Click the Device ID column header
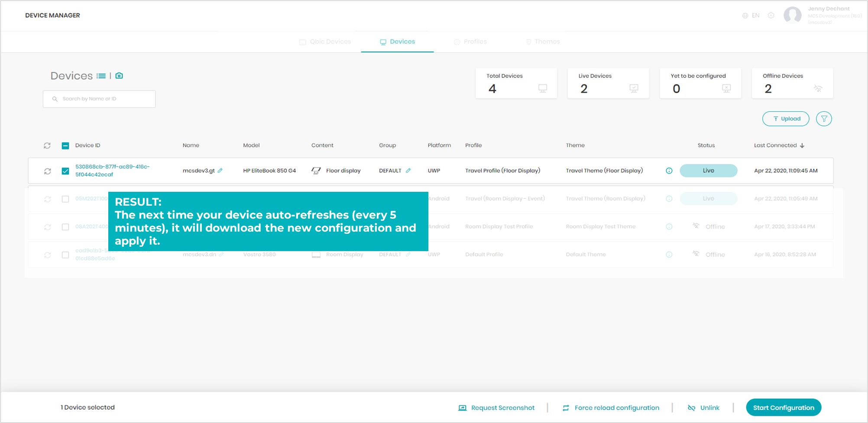 [88, 145]
